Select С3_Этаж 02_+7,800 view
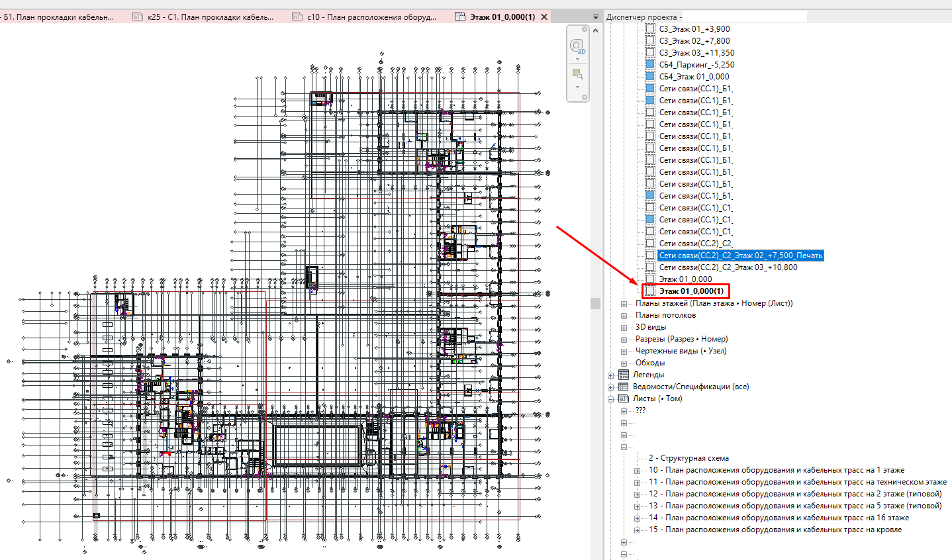This screenshot has width=952, height=560. pos(694,41)
